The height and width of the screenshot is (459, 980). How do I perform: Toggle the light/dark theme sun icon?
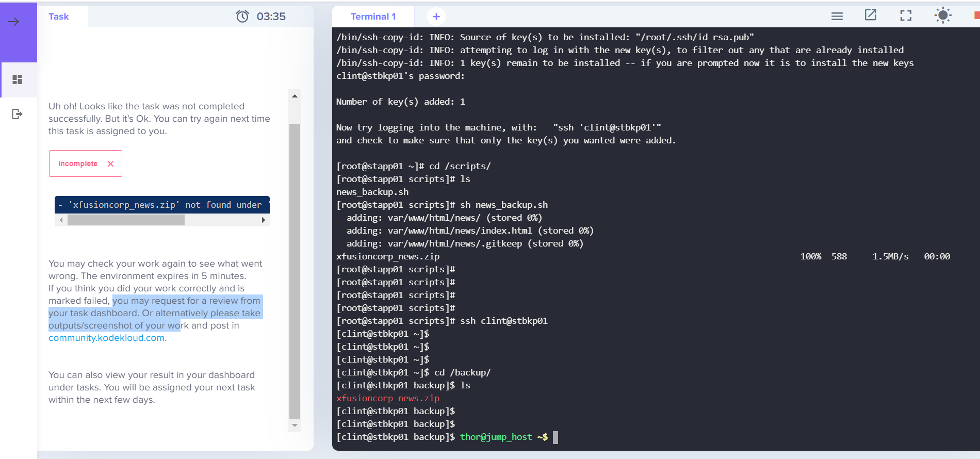[943, 15]
